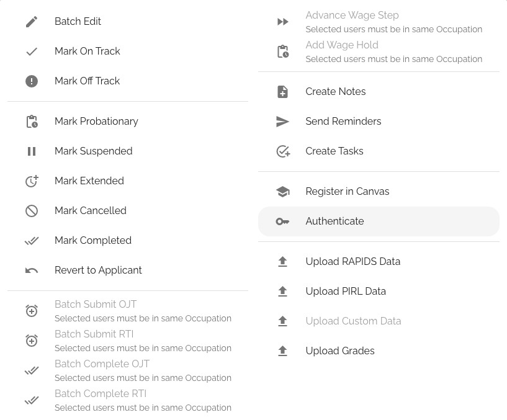Click the crossed circle icon for Mark Cancelled
Image resolution: width=507 pixels, height=420 pixels.
point(32,211)
